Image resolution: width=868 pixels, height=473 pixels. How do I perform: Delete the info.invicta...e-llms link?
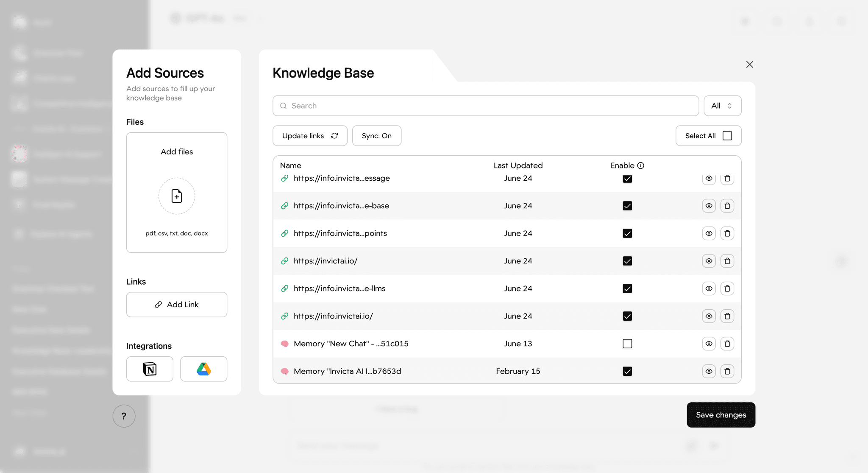(727, 288)
